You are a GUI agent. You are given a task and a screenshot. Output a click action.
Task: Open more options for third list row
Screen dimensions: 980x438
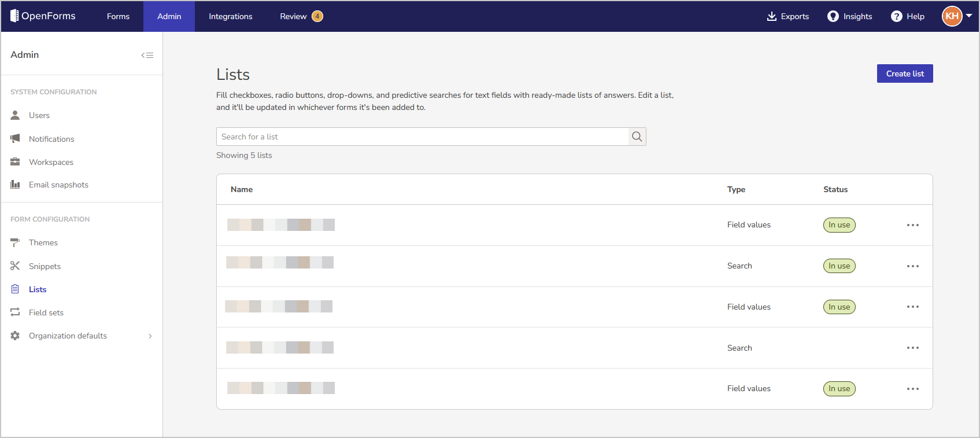coord(913,307)
